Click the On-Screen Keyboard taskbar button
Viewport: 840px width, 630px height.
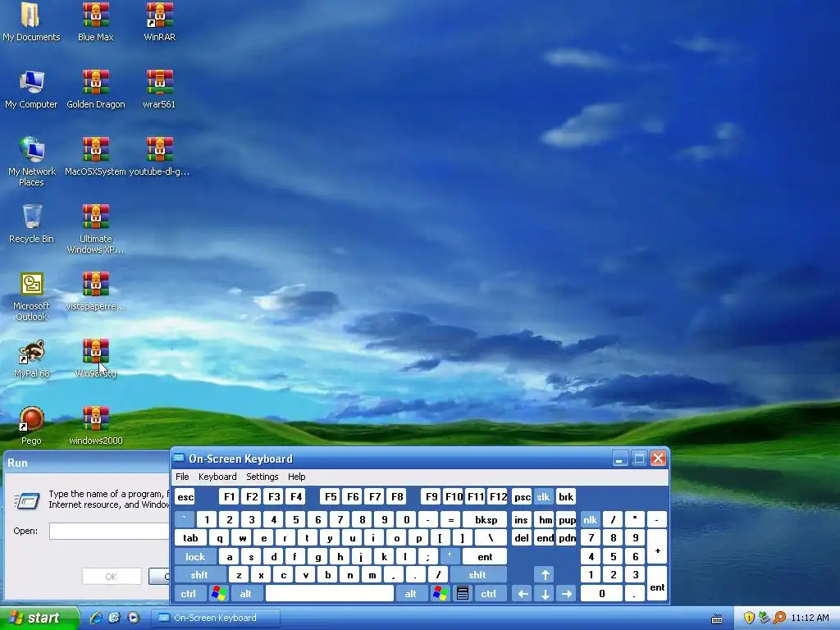coord(216,618)
